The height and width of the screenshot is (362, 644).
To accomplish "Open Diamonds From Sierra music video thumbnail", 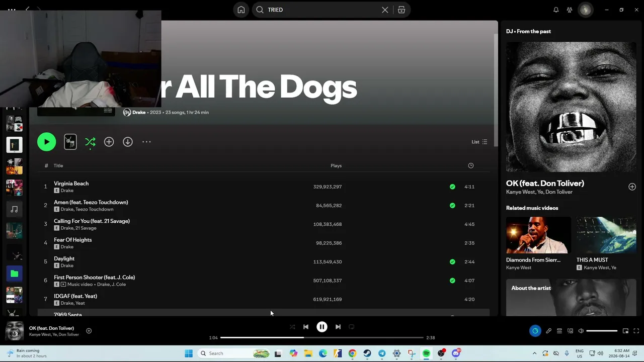I will pos(538,235).
